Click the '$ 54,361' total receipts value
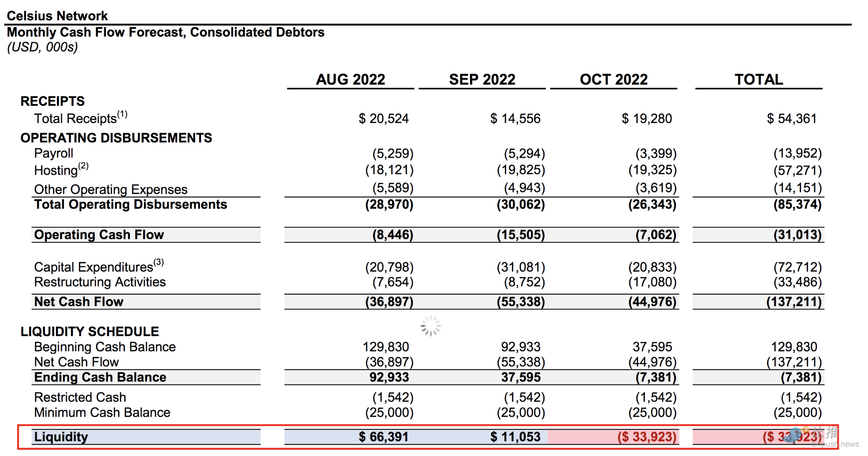 tap(792, 118)
